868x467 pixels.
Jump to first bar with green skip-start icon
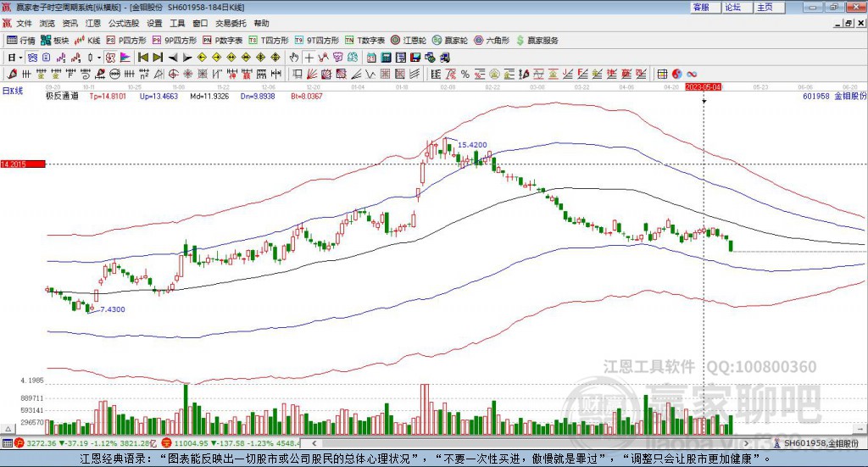pos(142,58)
